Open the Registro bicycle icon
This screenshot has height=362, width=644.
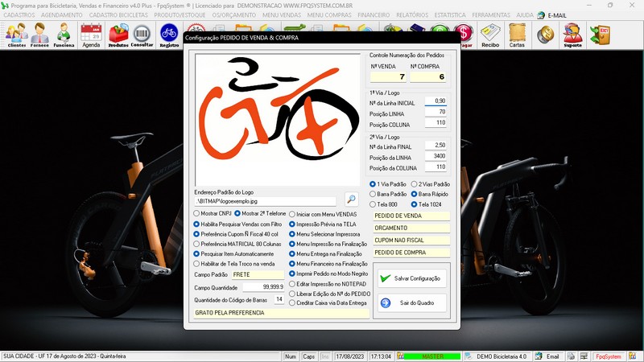click(169, 35)
